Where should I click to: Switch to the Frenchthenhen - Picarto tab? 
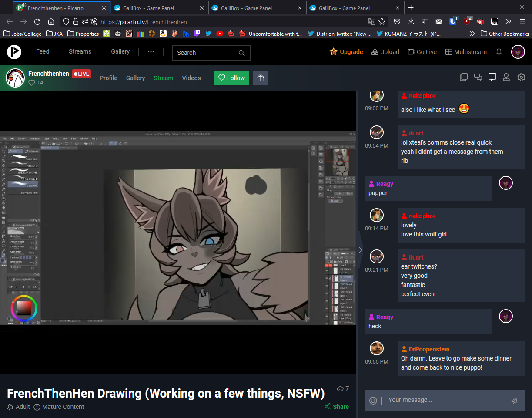pyautogui.click(x=62, y=8)
